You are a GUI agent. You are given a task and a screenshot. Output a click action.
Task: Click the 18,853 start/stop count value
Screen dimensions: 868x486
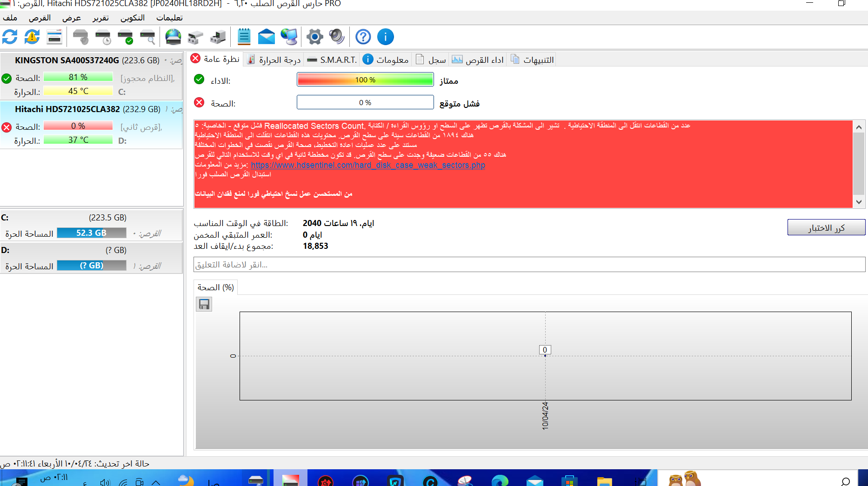coord(315,246)
